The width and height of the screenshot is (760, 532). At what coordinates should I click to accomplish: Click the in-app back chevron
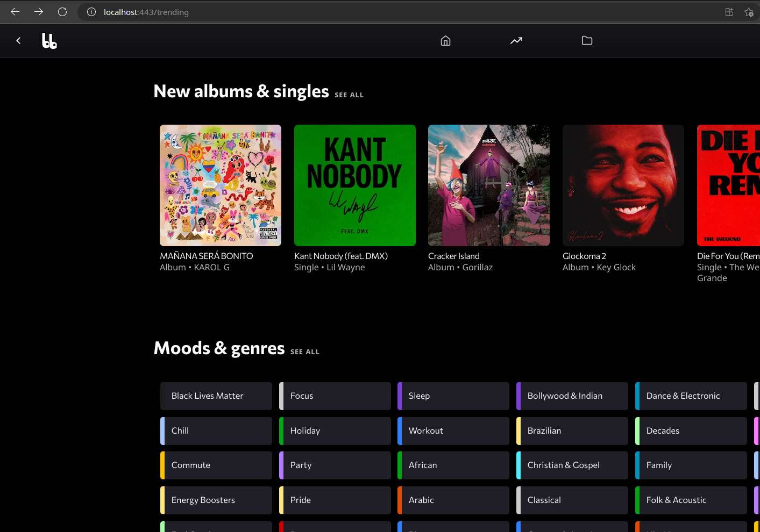click(18, 40)
